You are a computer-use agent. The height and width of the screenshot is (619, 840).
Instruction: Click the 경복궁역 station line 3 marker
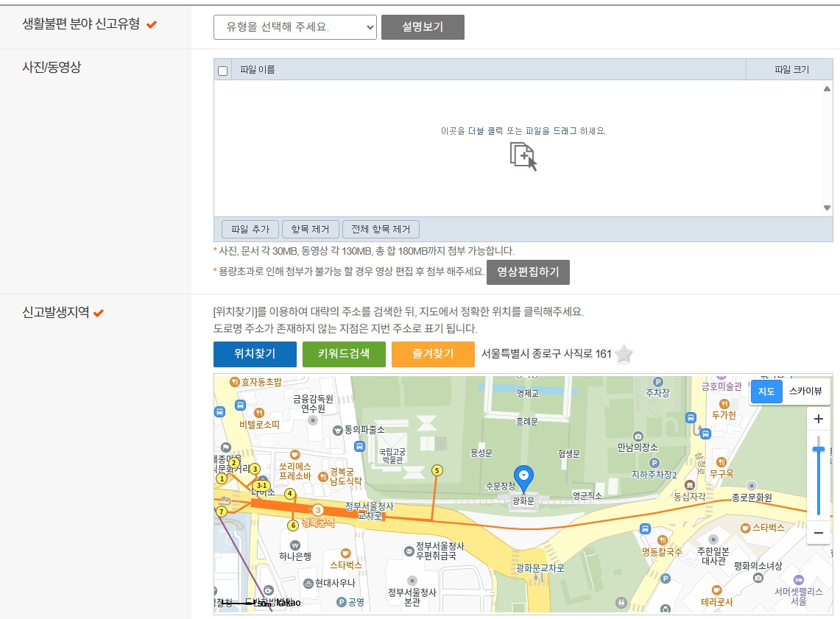point(318,510)
